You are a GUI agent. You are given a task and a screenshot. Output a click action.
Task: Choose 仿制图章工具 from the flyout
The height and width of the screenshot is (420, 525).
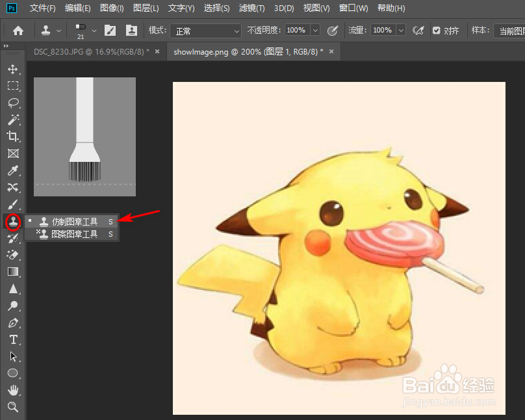pos(72,222)
